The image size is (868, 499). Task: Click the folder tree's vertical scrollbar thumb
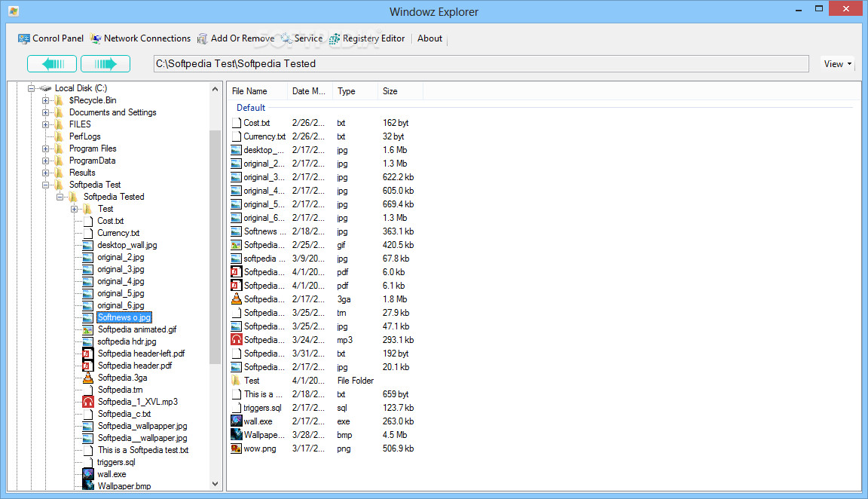[215, 247]
